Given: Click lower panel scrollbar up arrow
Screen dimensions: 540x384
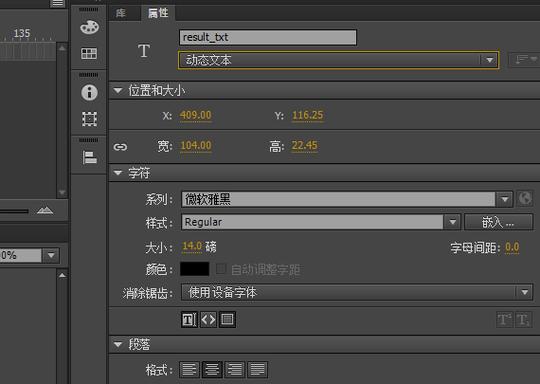Looking at the screenshot, I should pyautogui.click(x=62, y=275).
